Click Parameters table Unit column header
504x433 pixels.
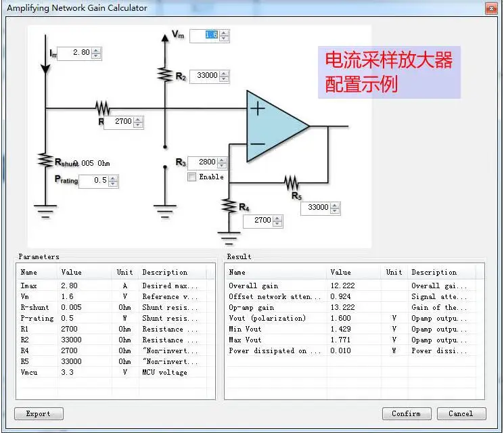(x=125, y=272)
